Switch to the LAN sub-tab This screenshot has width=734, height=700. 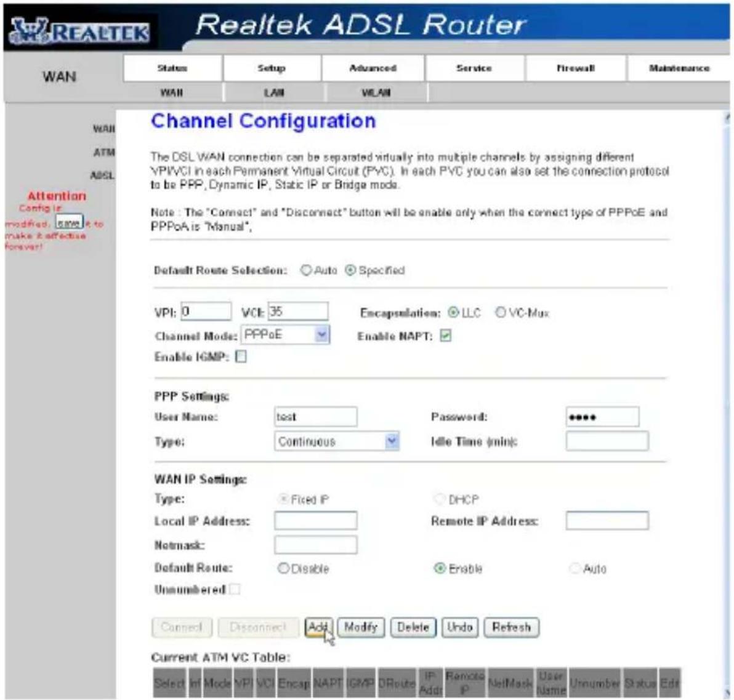(x=273, y=92)
